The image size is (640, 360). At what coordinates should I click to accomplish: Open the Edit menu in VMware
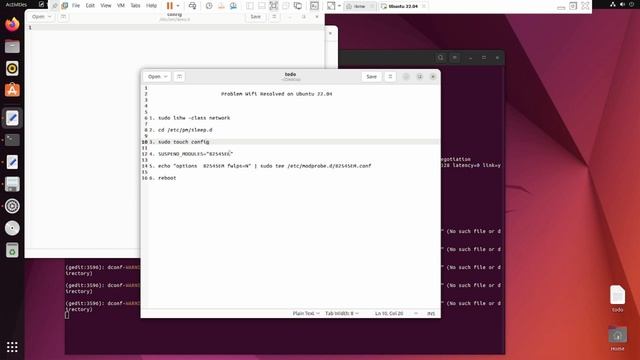tap(90, 6)
